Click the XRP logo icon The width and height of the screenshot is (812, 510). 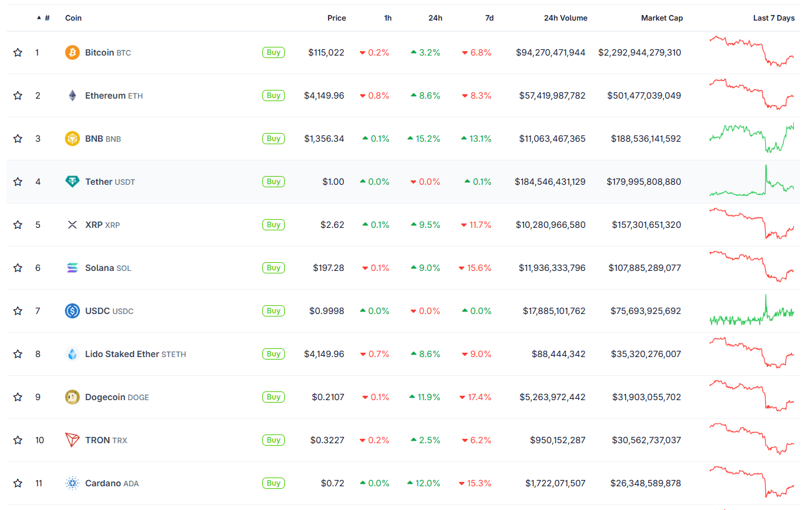[x=72, y=225]
